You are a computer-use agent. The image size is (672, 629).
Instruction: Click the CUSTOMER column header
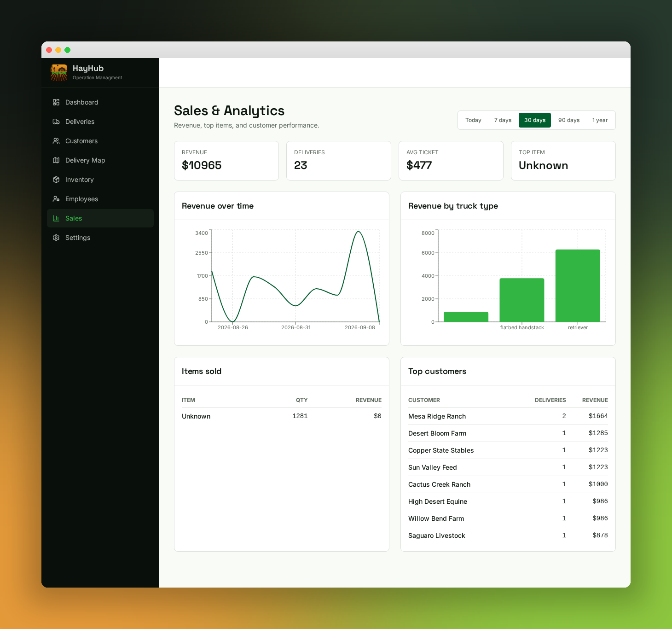(424, 400)
